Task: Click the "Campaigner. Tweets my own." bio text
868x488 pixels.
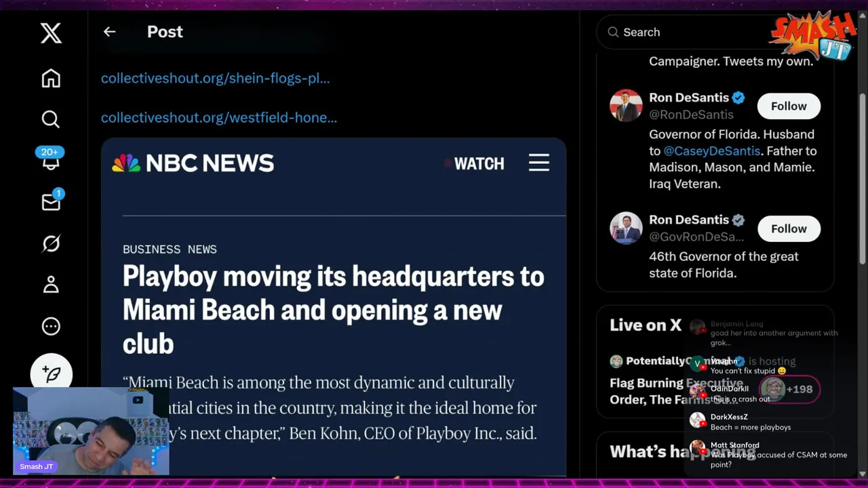Action: point(731,61)
